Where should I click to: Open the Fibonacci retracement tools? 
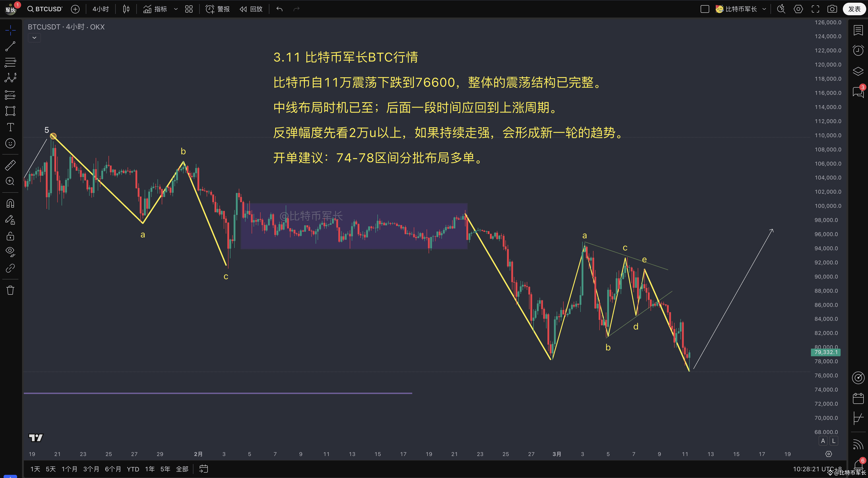[10, 63]
